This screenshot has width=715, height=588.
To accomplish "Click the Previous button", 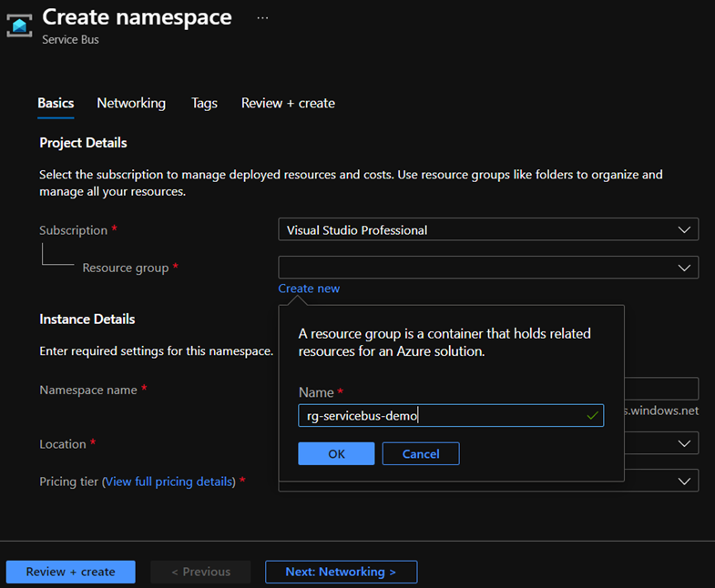I will click(200, 572).
